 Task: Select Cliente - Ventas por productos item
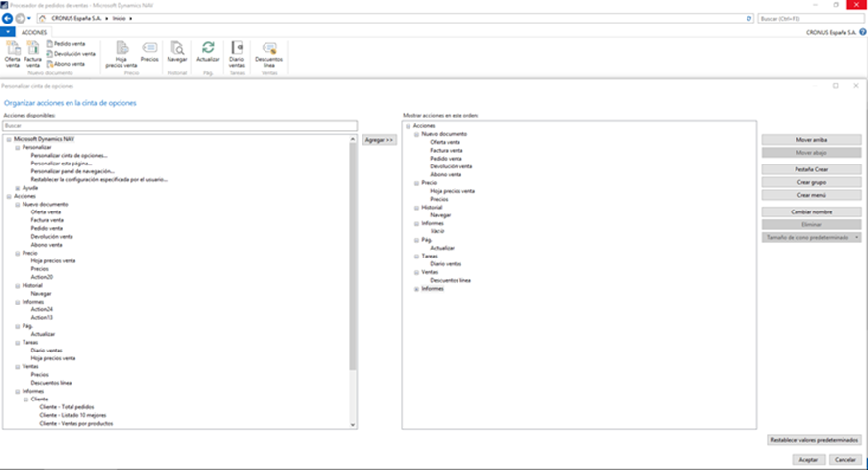click(76, 424)
